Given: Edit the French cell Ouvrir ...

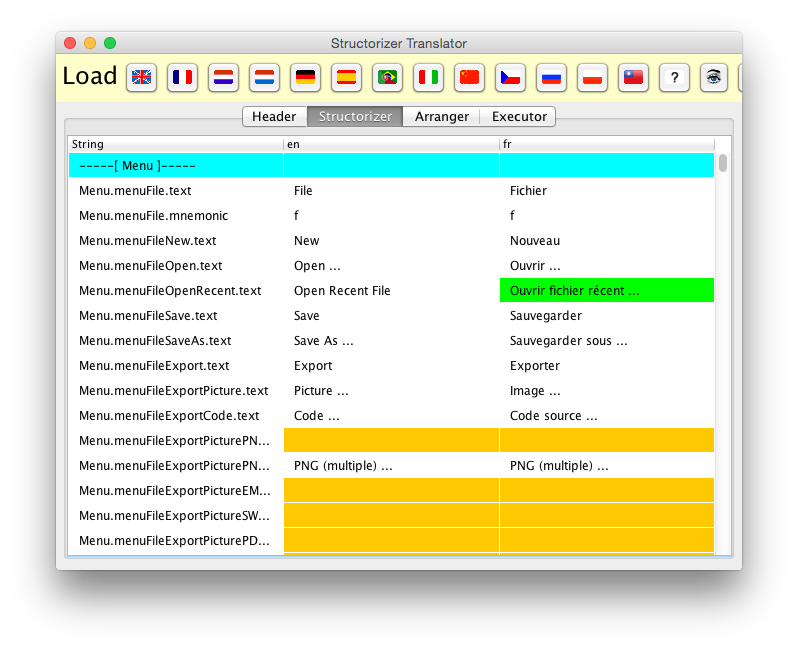Looking at the screenshot, I should [607, 266].
